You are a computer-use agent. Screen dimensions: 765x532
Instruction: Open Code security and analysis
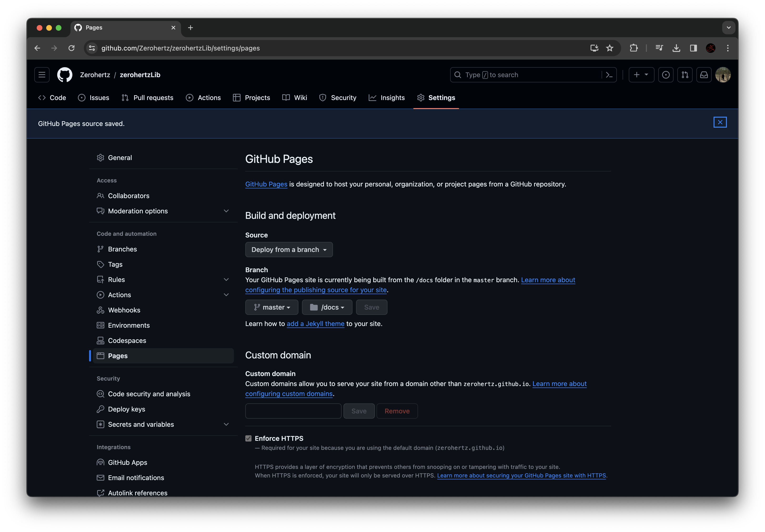click(163, 394)
